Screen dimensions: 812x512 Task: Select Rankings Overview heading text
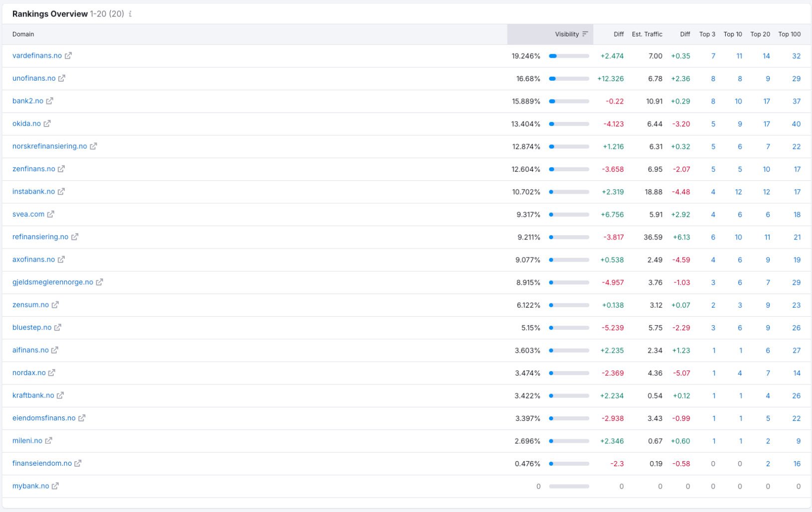coord(50,14)
